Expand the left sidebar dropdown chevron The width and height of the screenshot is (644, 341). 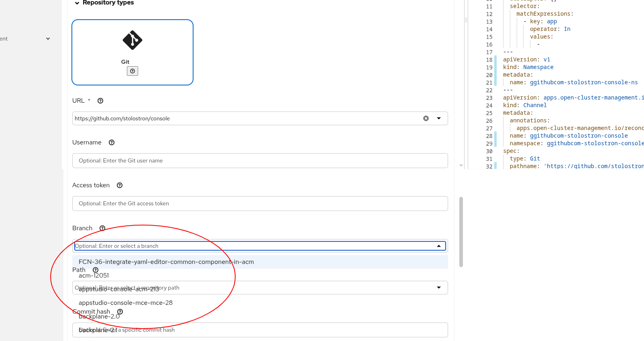pos(48,39)
